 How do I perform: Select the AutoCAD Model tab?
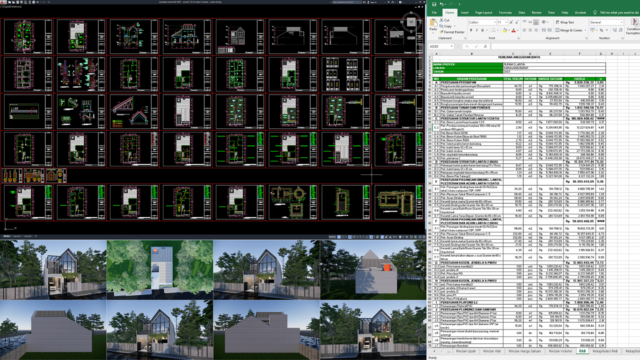(x=7, y=236)
